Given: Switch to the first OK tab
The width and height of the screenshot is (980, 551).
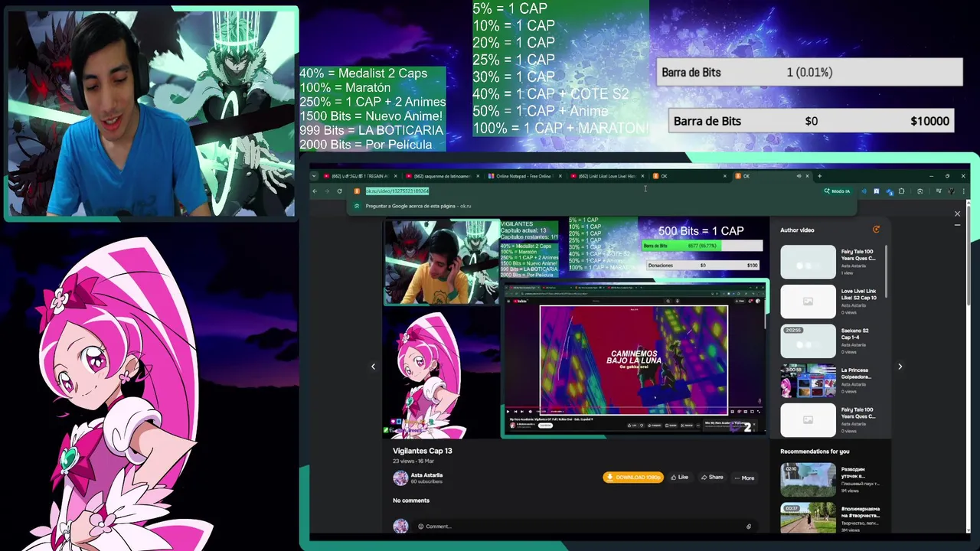Looking at the screenshot, I should (x=689, y=176).
